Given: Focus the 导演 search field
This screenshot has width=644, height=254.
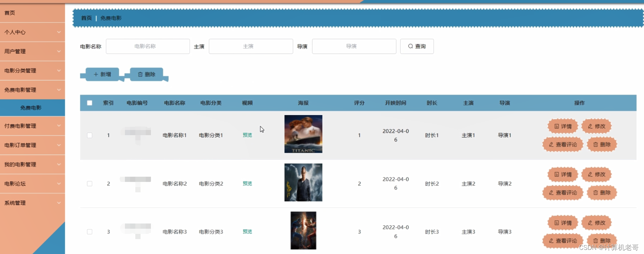Looking at the screenshot, I should [354, 46].
